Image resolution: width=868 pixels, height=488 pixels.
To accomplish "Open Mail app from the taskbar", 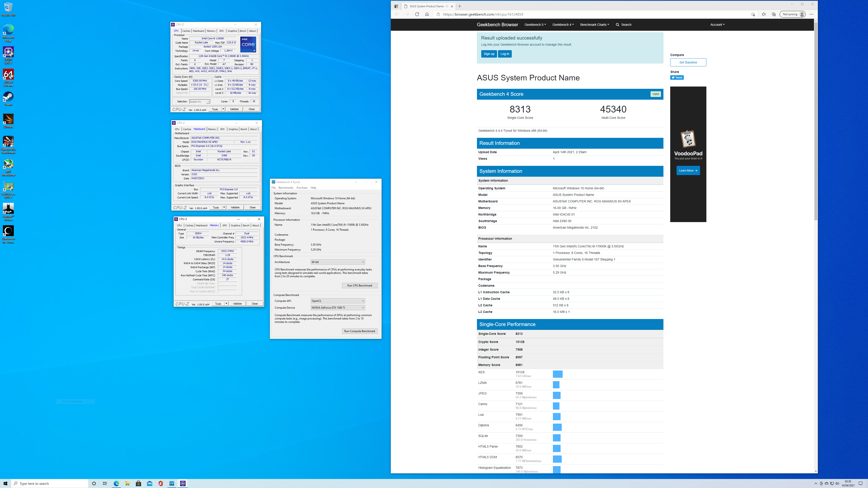I will pos(150,483).
